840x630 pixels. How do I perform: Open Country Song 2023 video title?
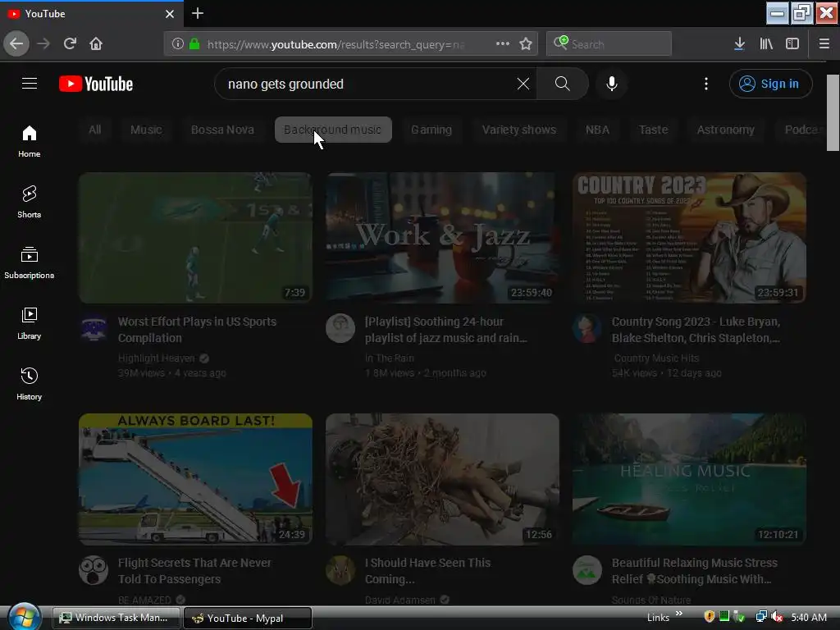point(696,330)
